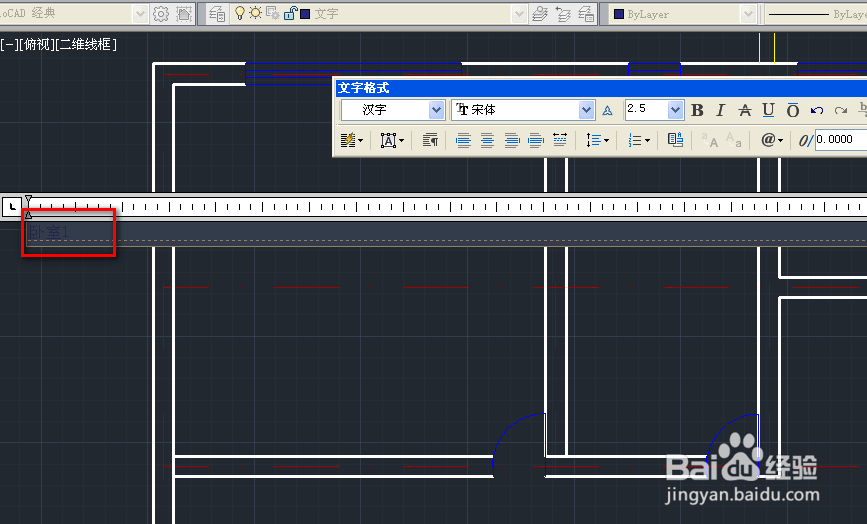Open the paragraph settings icon

coord(430,140)
